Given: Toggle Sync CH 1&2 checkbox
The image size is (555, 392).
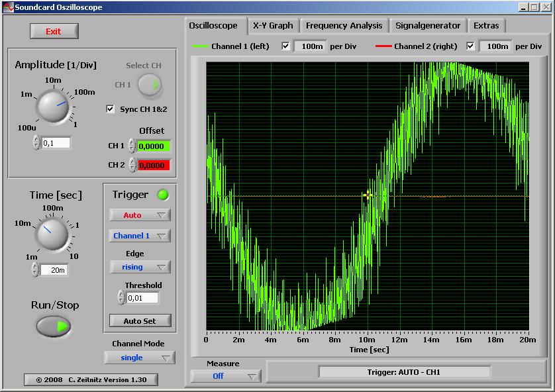Looking at the screenshot, I should [111, 109].
